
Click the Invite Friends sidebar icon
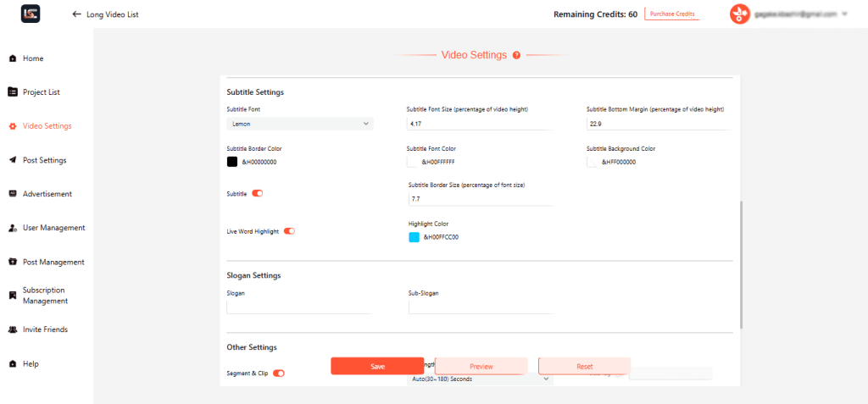12,329
